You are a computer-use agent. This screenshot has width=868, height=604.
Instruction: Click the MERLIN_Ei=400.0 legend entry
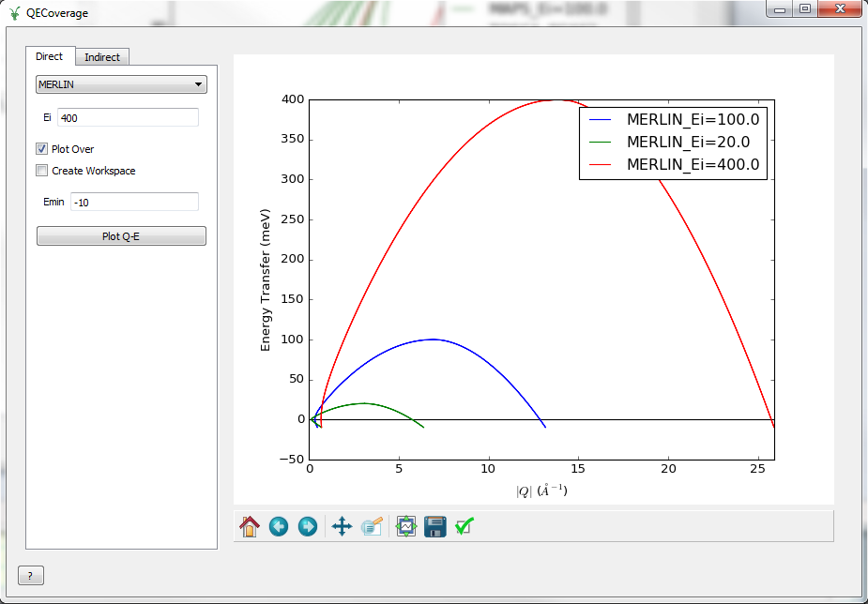coord(675,164)
